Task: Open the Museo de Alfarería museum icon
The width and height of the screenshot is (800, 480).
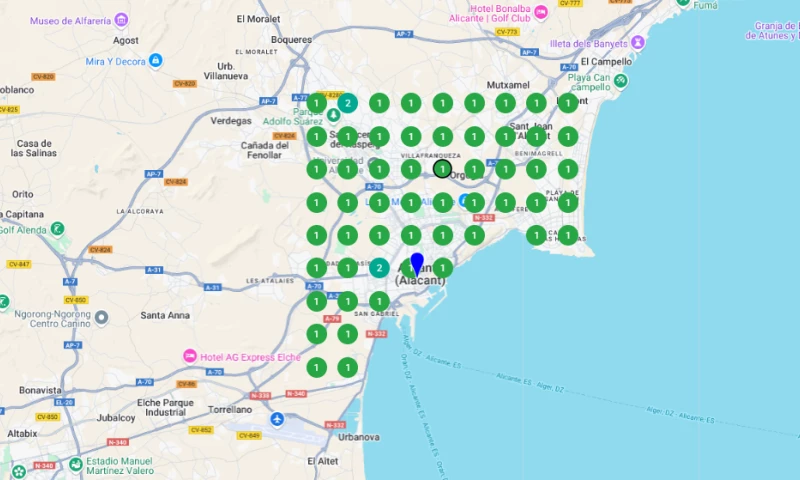Action: [x=121, y=21]
